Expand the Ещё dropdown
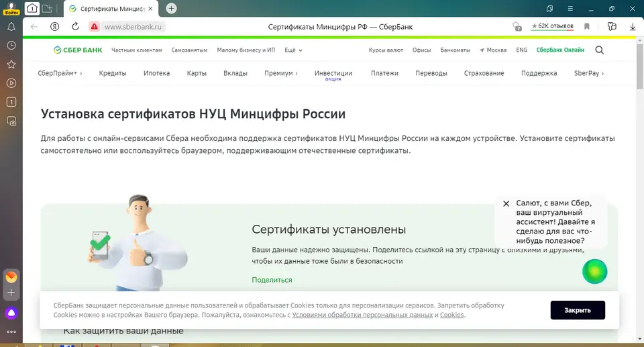The image size is (644, 347). coord(293,50)
